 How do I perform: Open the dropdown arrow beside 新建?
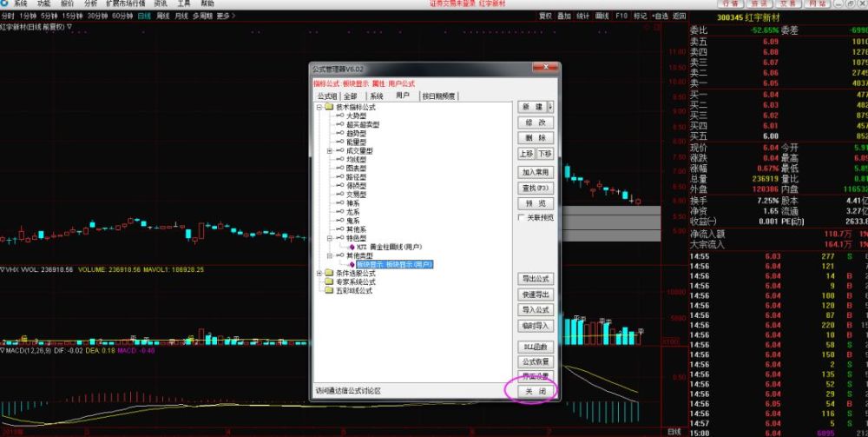[550, 106]
